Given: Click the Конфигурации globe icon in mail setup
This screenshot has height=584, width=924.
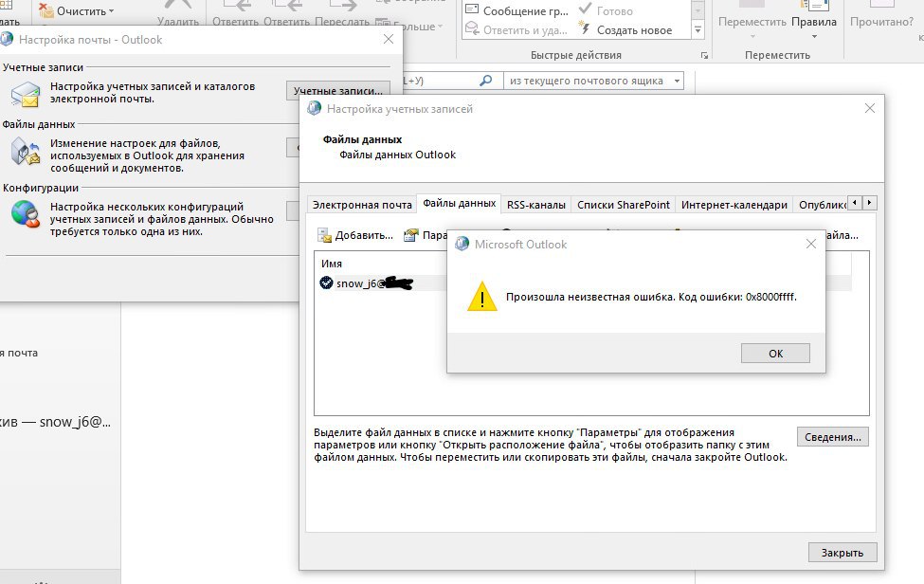Looking at the screenshot, I should [x=26, y=214].
